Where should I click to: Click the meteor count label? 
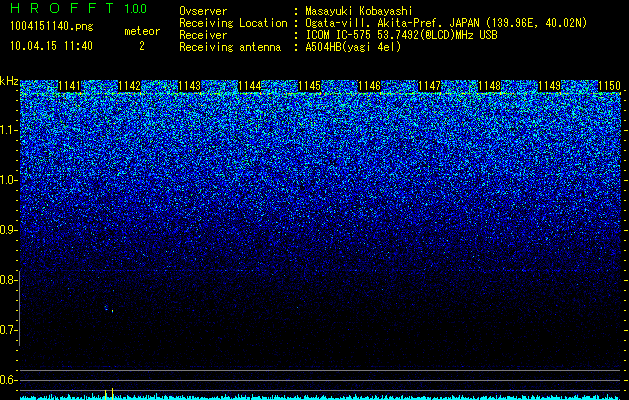[x=142, y=31]
